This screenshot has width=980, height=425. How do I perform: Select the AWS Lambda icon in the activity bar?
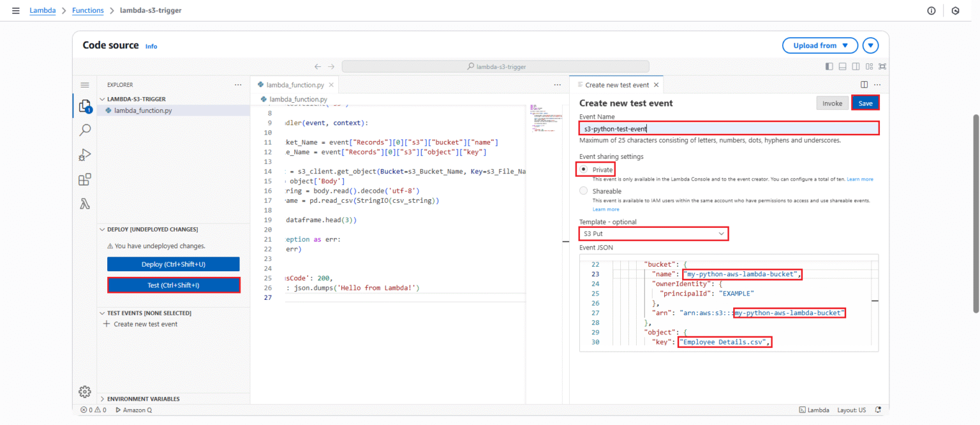pyautogui.click(x=85, y=204)
